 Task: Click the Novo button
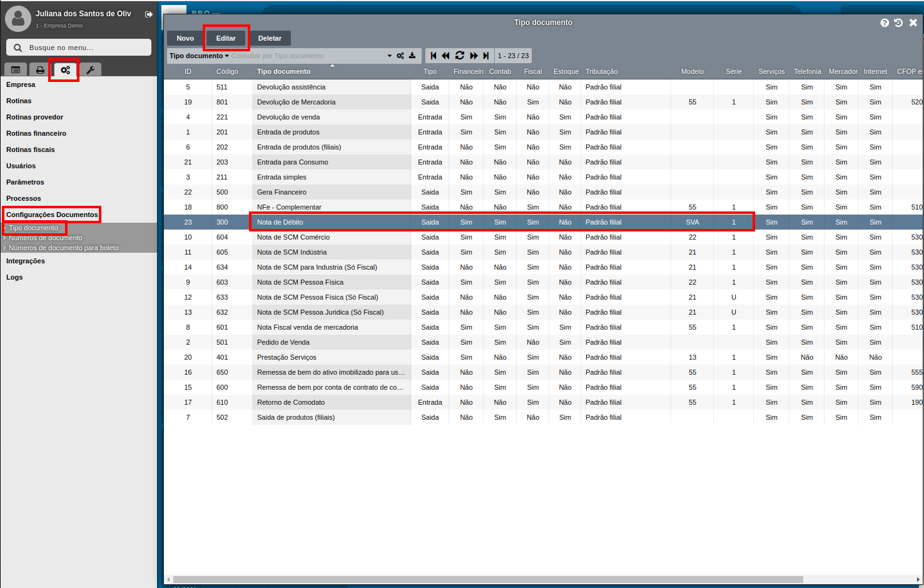tap(185, 38)
